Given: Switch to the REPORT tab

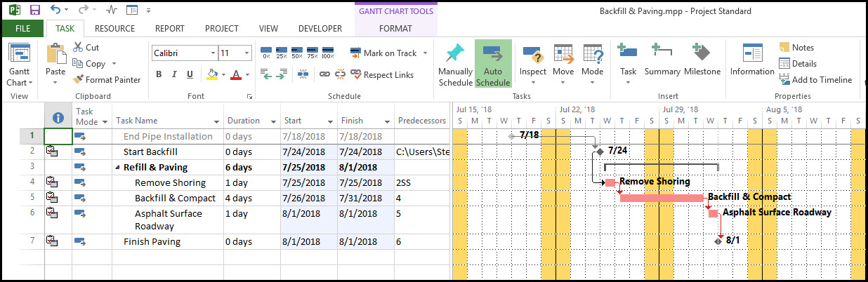Looking at the screenshot, I should click(x=169, y=29).
